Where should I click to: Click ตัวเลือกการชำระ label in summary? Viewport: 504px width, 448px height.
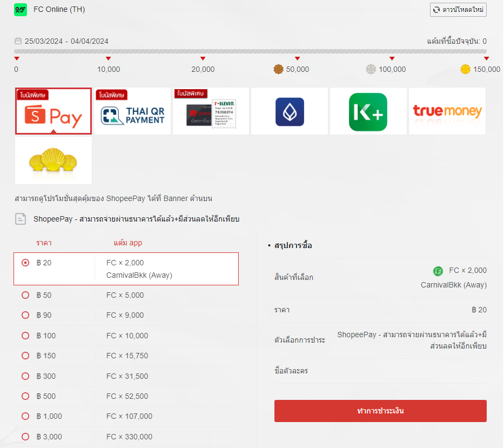pos(300,340)
